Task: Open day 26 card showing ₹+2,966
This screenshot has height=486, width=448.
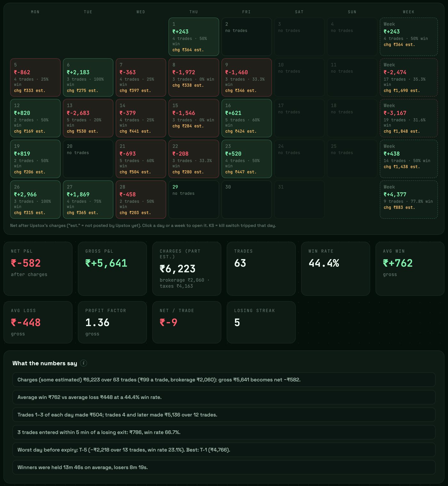Action: coord(35,200)
